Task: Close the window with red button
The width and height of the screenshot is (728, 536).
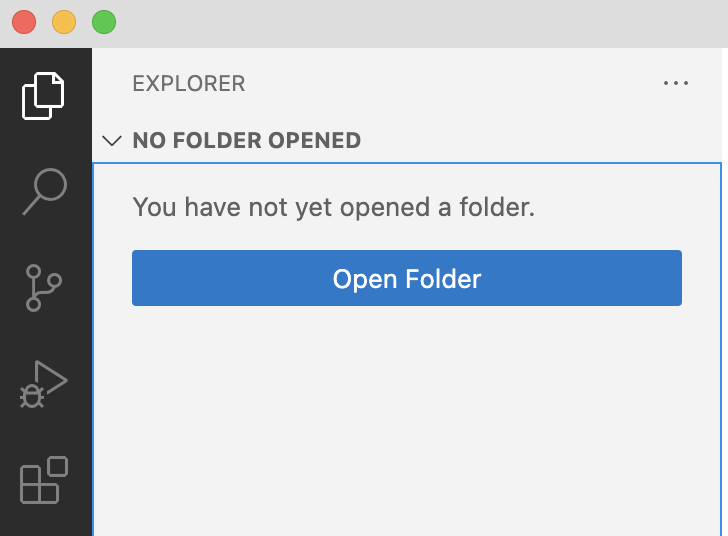Action: [x=24, y=22]
